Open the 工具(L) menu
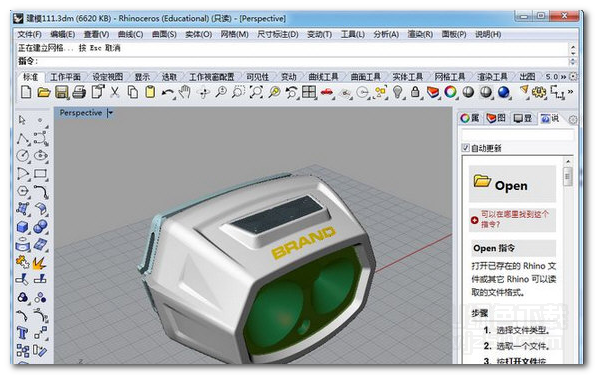Image resolution: width=595 pixels, height=375 pixels. pos(353,35)
